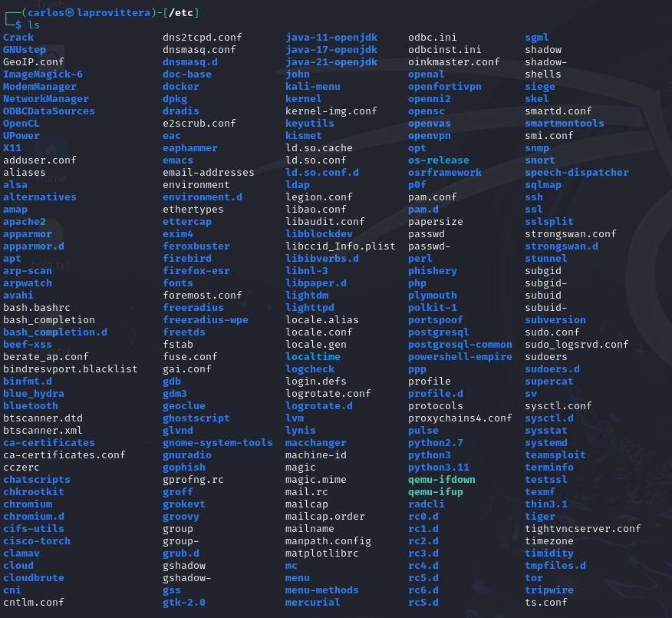Image resolution: width=672 pixels, height=618 pixels.
Task: Click the 'rcS.d' directory entry
Action: (x=423, y=602)
